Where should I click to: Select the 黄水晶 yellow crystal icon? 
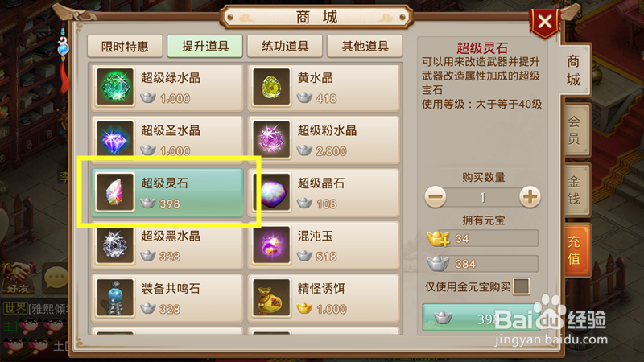click(x=271, y=87)
